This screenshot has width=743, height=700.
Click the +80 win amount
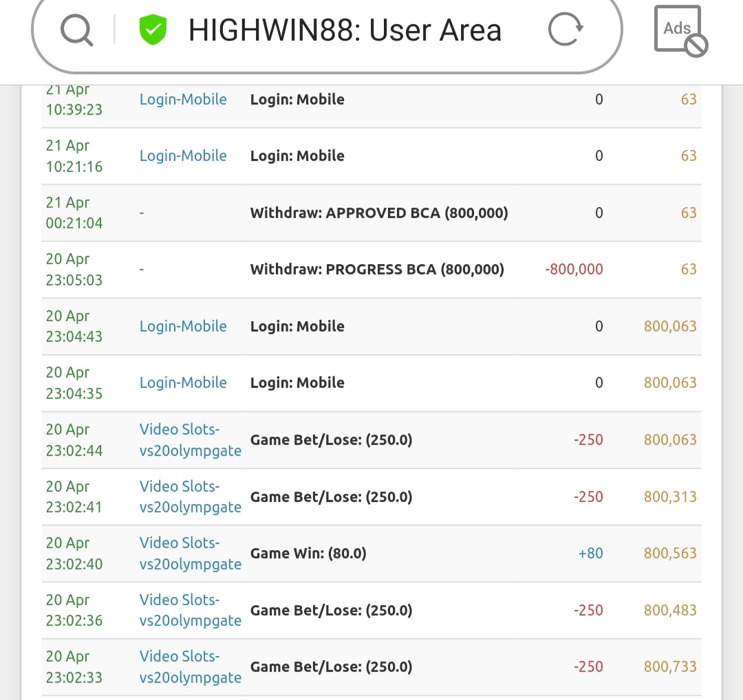[590, 554]
